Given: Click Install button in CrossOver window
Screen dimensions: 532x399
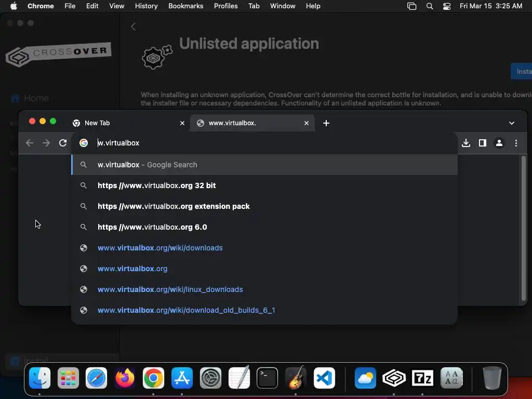Looking at the screenshot, I should [x=522, y=71].
